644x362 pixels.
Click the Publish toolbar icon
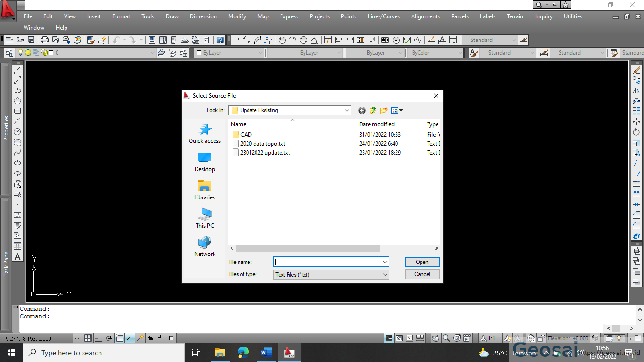point(66,40)
